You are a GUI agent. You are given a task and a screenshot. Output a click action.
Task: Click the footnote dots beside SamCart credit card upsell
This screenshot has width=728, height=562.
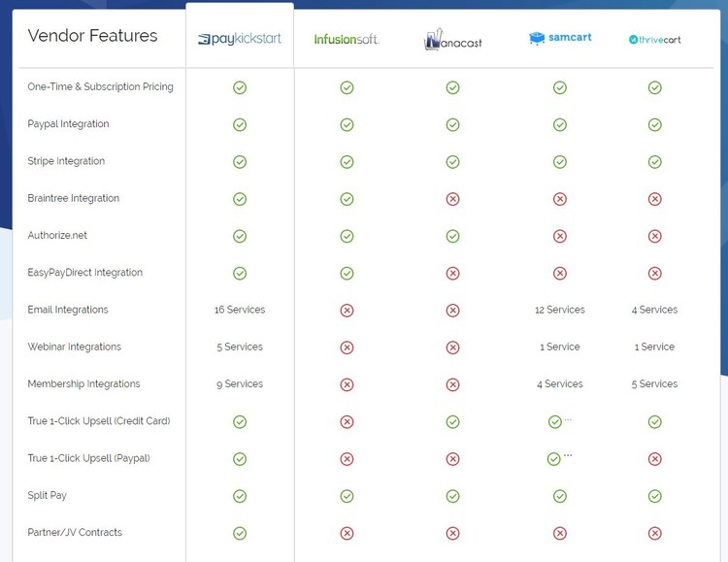tap(568, 419)
